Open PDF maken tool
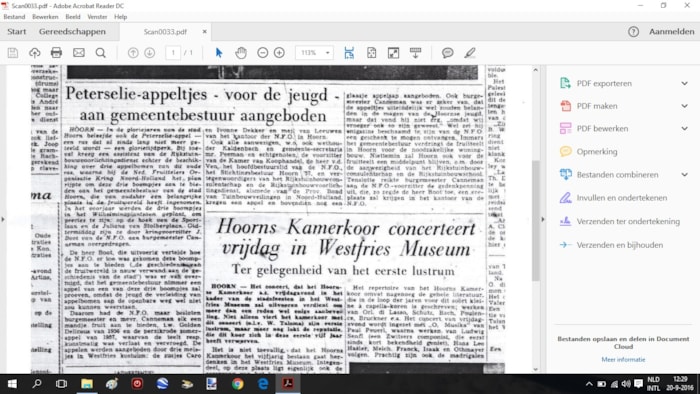Viewport: 700px width, 394px height. 597,106
